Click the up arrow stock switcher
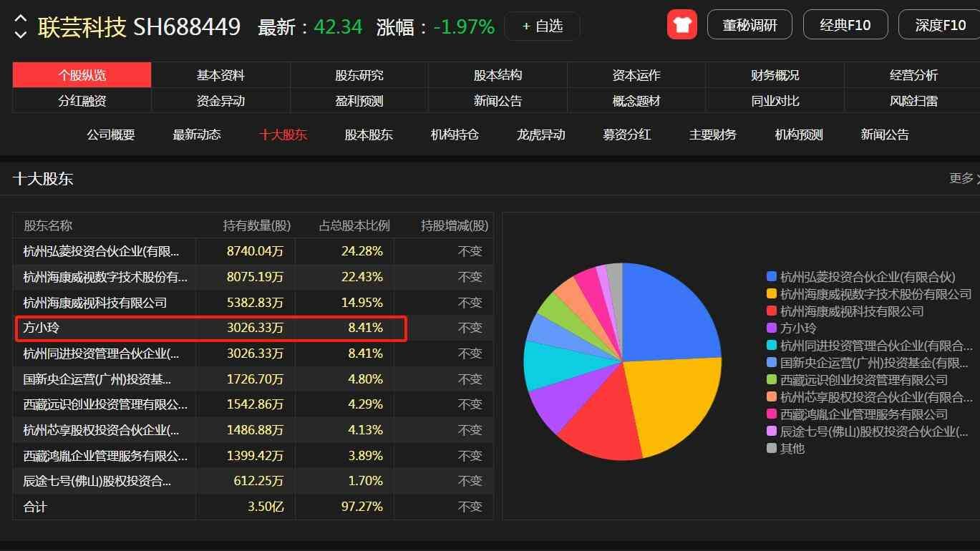980x551 pixels. [x=21, y=19]
